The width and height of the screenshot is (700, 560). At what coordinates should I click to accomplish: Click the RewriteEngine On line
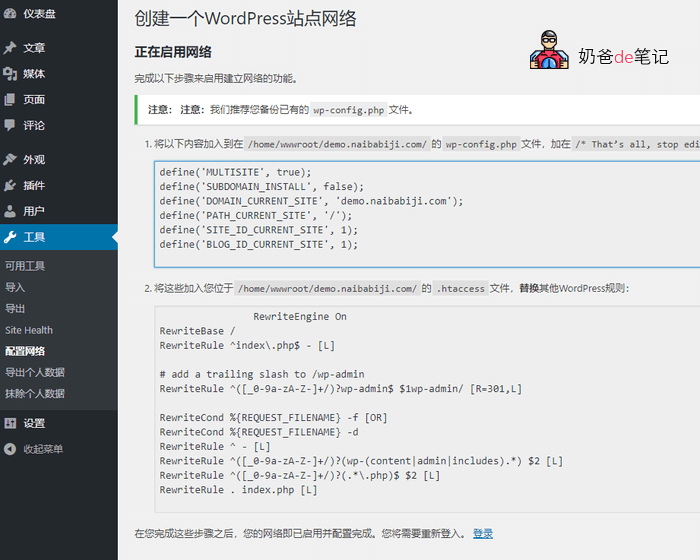pos(300,317)
